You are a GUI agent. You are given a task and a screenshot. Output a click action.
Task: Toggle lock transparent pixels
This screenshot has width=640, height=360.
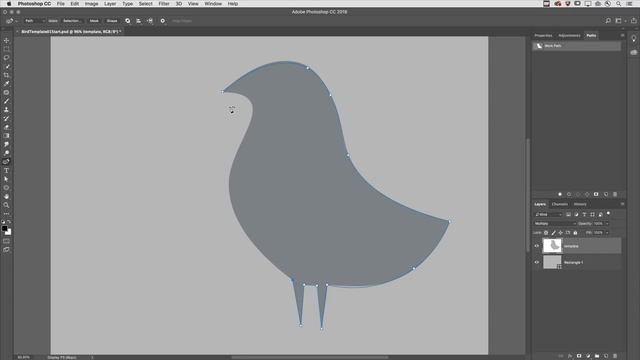tap(546, 233)
